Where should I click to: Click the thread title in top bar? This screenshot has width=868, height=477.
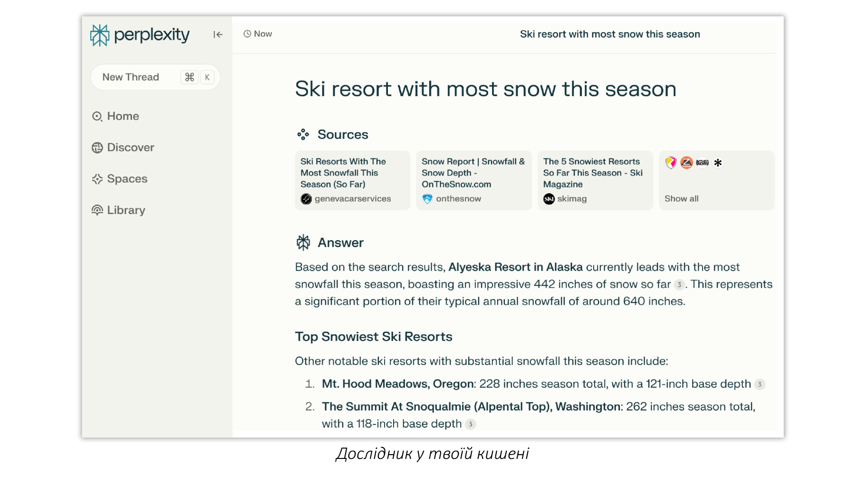[x=610, y=34]
